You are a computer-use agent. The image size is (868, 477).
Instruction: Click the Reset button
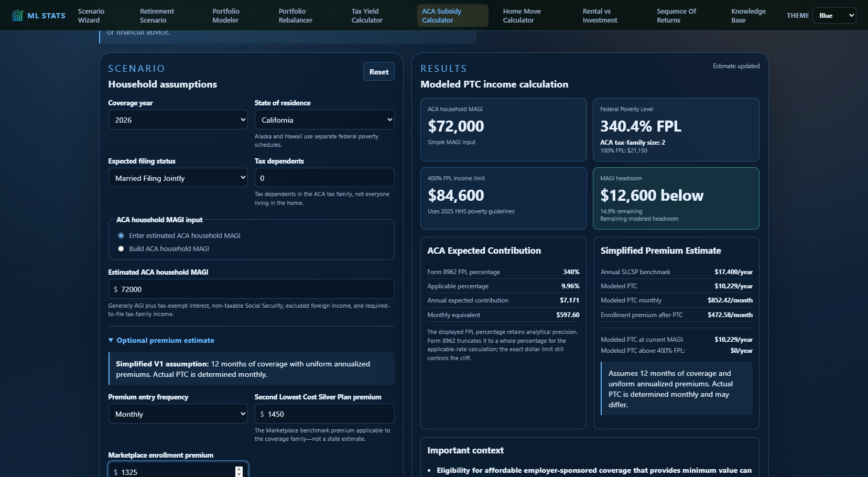coord(378,72)
